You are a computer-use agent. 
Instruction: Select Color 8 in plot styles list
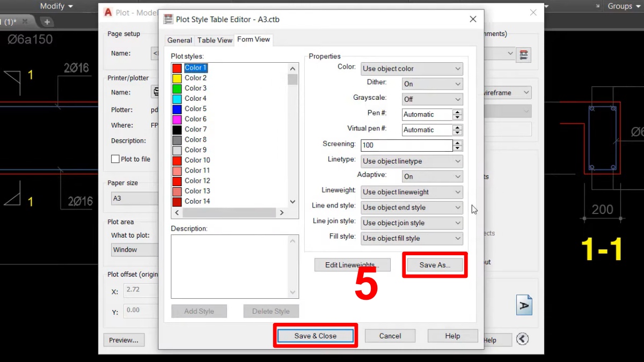(x=195, y=139)
